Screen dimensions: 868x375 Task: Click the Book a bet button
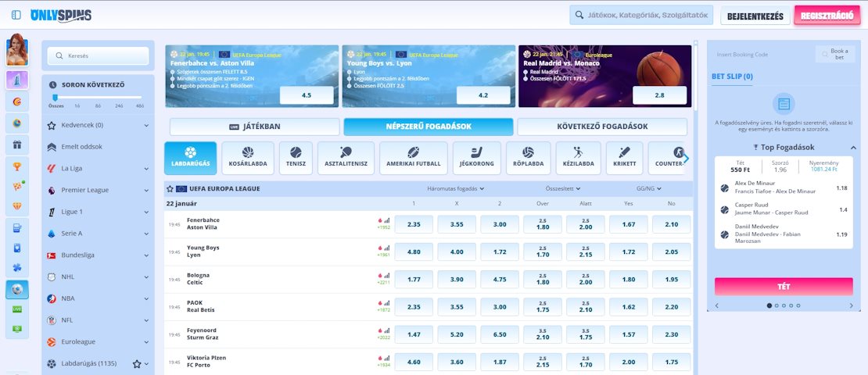[x=835, y=54]
